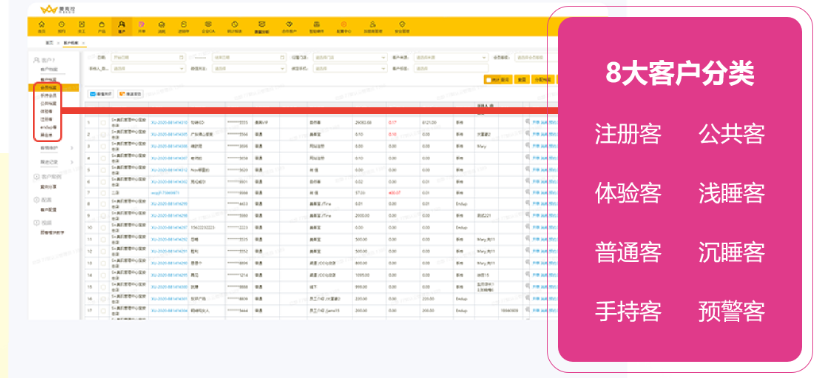Open the 客户来源 customer source dropdown
The width and height of the screenshot is (828, 378).
pyautogui.click(x=450, y=57)
